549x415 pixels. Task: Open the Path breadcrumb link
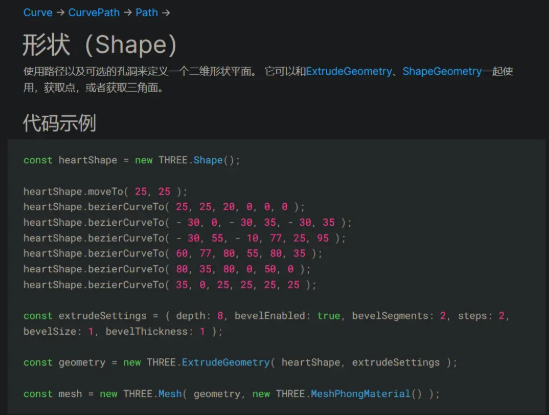coord(147,13)
